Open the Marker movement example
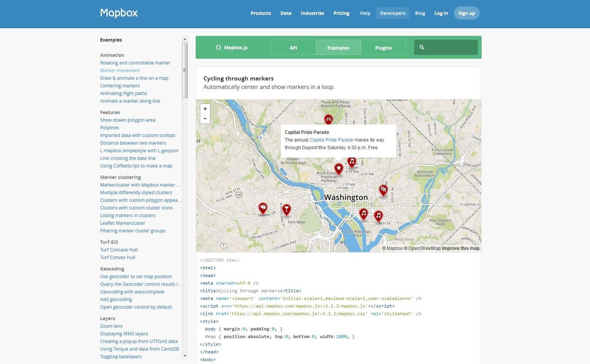Screen dimensions: 590x364 (120, 70)
